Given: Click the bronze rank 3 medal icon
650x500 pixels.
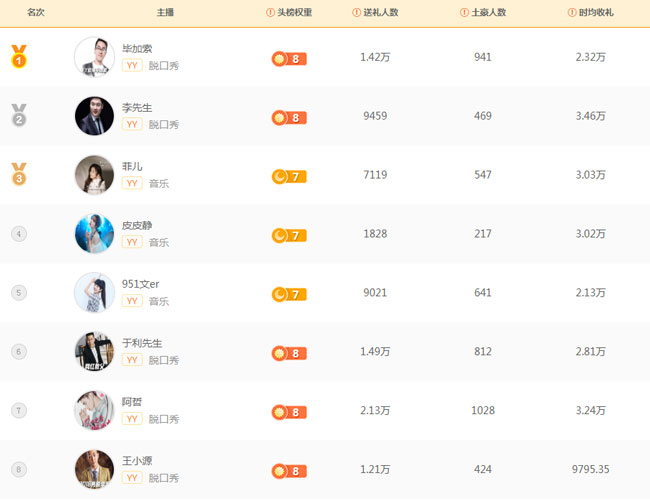Looking at the screenshot, I should click(x=19, y=174).
